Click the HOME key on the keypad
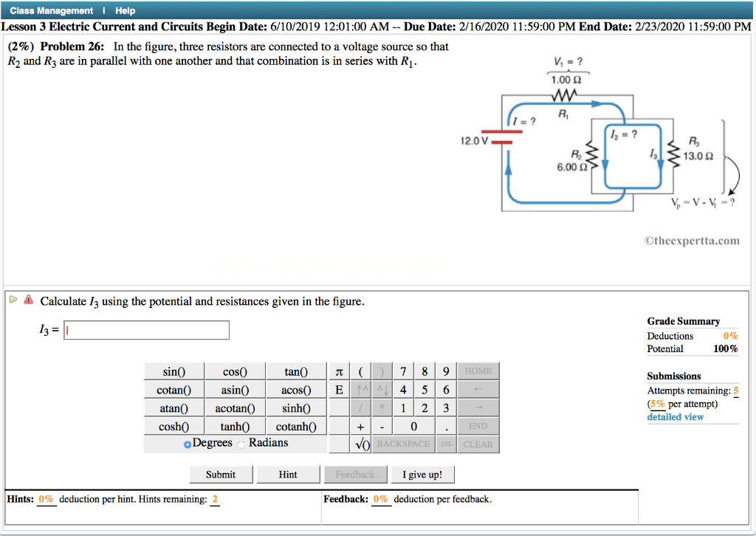The height and width of the screenshot is (536, 756). (479, 371)
